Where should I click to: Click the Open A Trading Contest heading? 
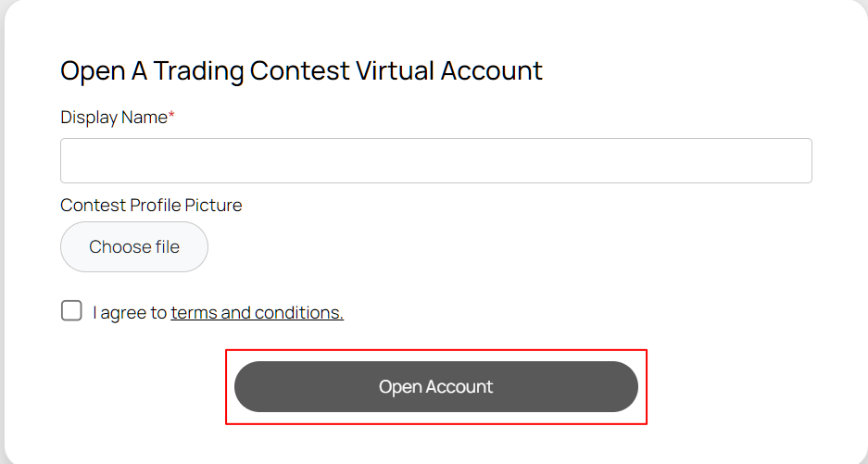(x=301, y=71)
